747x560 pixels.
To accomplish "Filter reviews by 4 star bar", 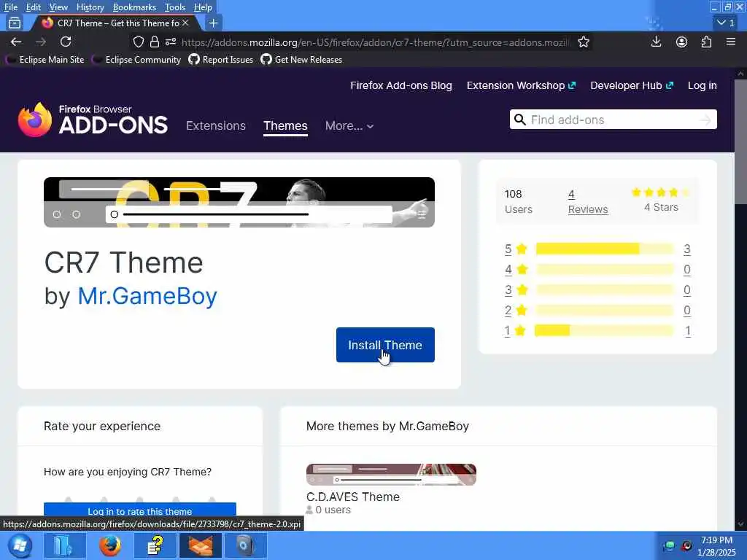I will pyautogui.click(x=605, y=269).
